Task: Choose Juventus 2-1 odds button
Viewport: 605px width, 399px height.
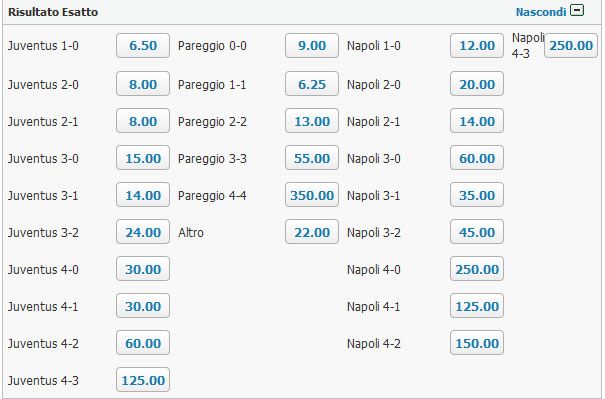Action: click(143, 121)
